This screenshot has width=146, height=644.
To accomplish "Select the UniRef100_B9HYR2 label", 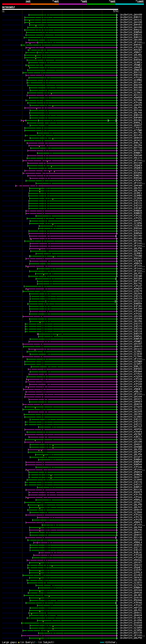I will tap(131, 45).
